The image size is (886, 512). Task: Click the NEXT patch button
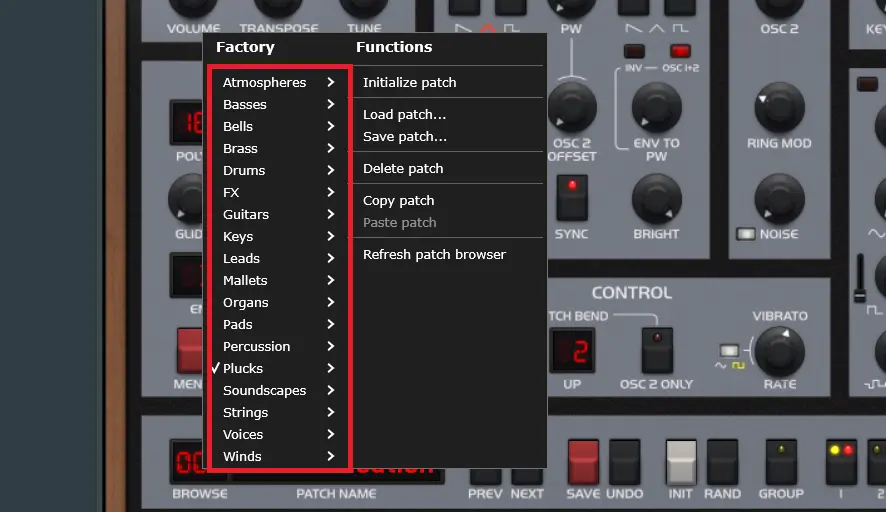(x=527, y=476)
